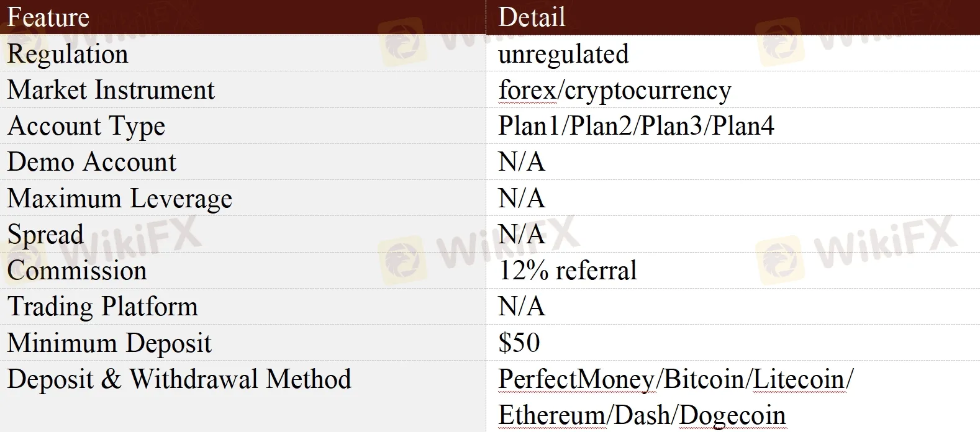980x432 pixels.
Task: Click the N/A value in Spread row
Action: [x=522, y=235]
